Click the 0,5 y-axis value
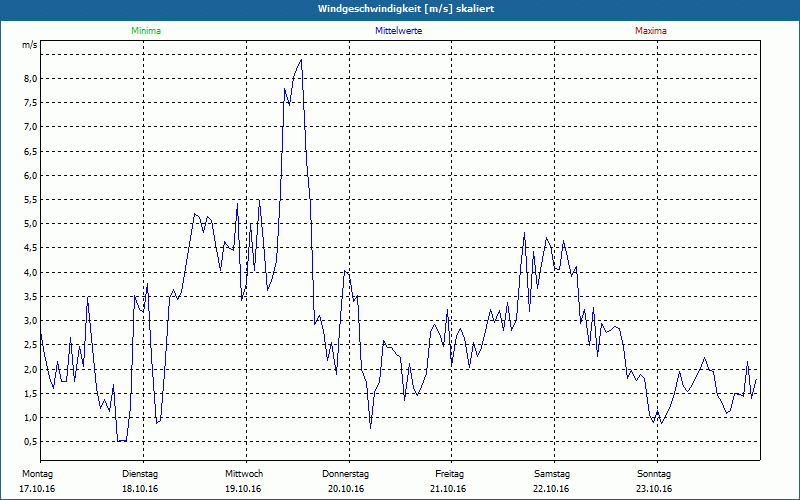The width and height of the screenshot is (800, 500). coord(30,442)
